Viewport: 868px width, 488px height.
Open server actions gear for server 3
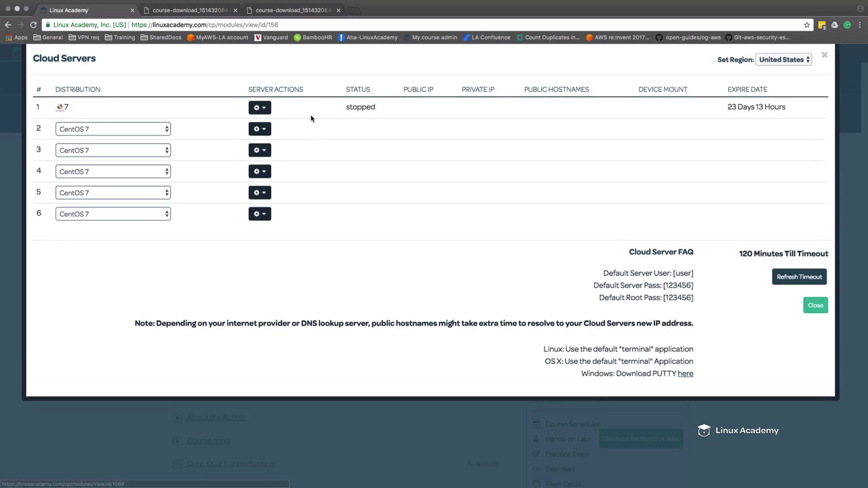pyautogui.click(x=260, y=150)
